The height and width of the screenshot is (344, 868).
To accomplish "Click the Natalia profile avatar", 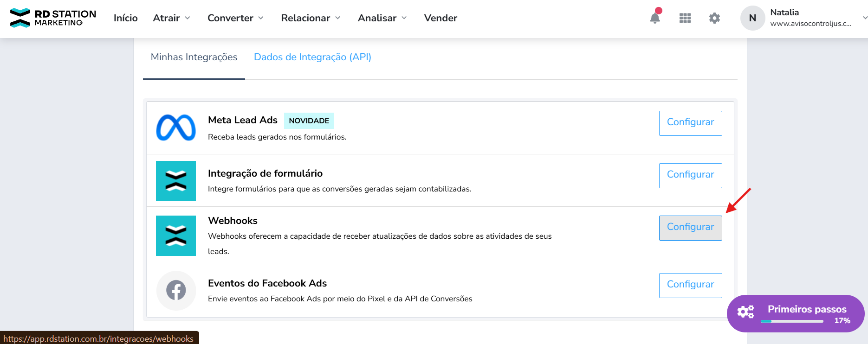I will click(x=752, y=18).
